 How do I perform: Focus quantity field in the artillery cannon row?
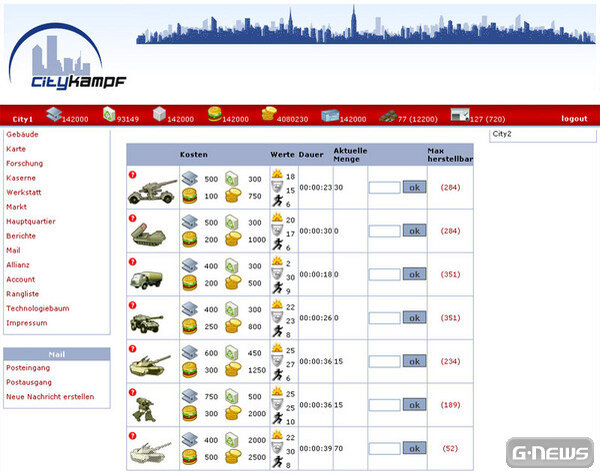[385, 188]
